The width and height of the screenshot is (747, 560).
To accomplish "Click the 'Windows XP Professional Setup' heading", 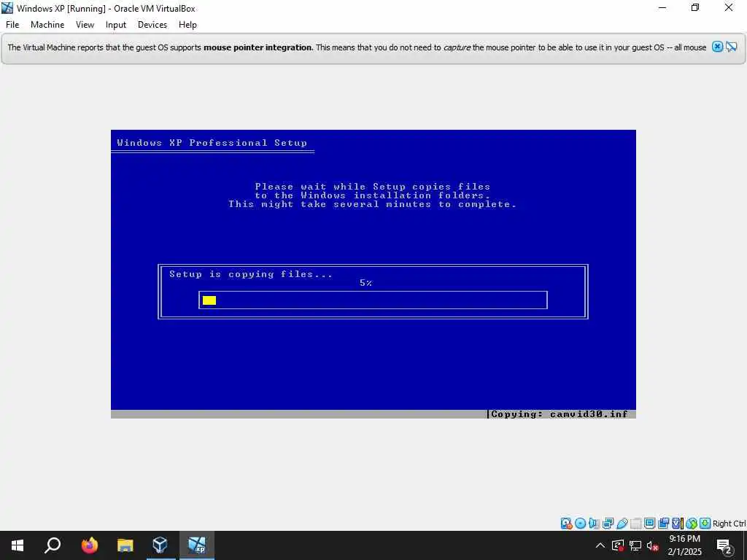I will pyautogui.click(x=212, y=143).
